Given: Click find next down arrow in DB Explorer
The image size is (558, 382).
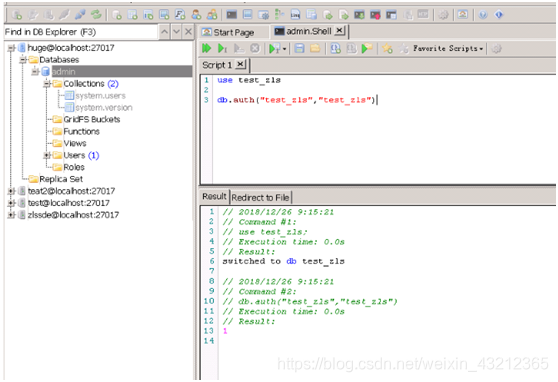Looking at the screenshot, I should (x=176, y=32).
